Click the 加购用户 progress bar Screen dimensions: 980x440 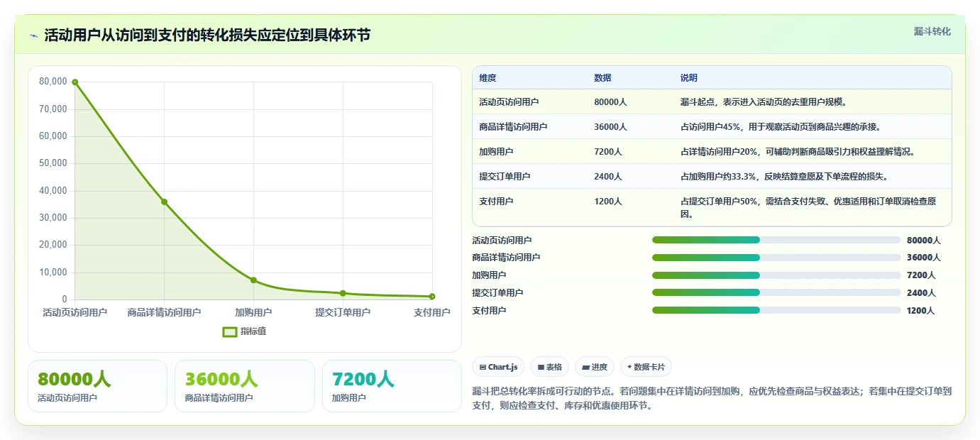click(776, 275)
